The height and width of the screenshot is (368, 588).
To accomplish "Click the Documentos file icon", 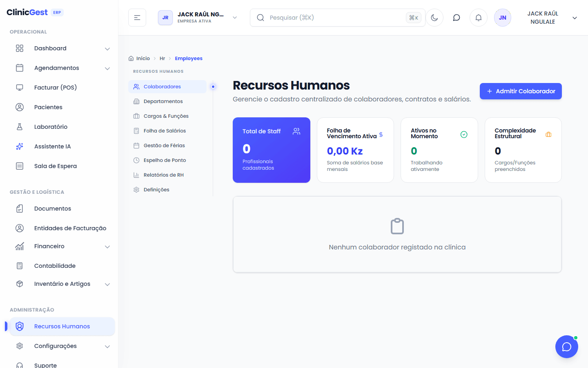I will (x=20, y=209).
